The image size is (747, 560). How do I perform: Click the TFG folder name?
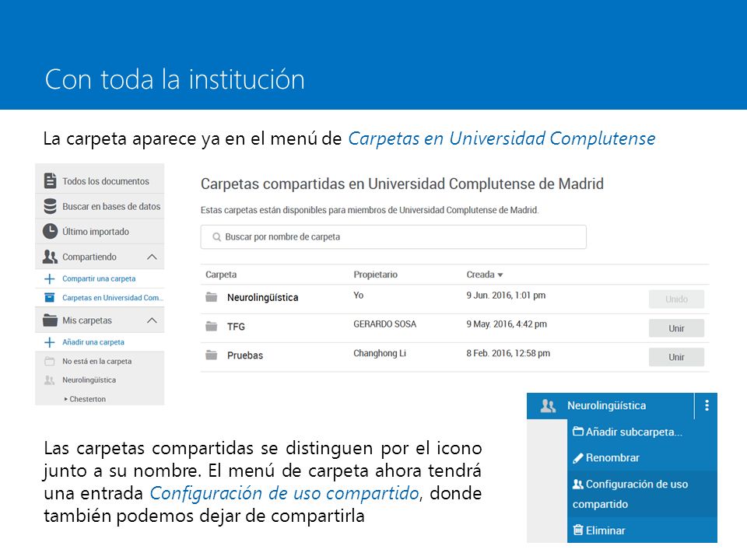pyautogui.click(x=236, y=327)
